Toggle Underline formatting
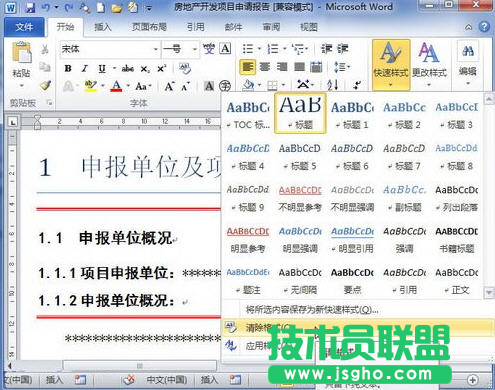Screen dimensions: 495x390 (102, 69)
